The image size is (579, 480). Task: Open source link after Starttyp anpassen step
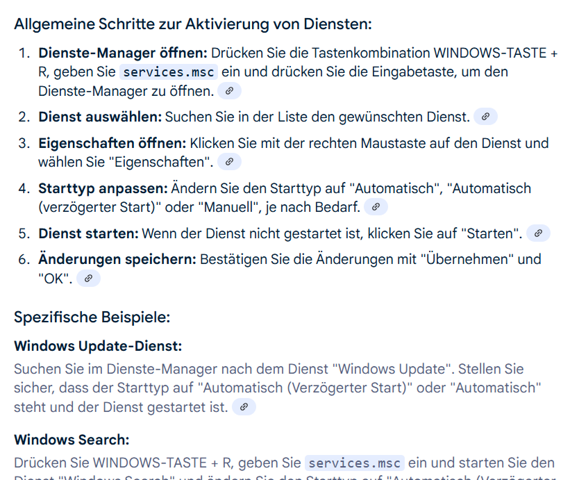pos(376,207)
